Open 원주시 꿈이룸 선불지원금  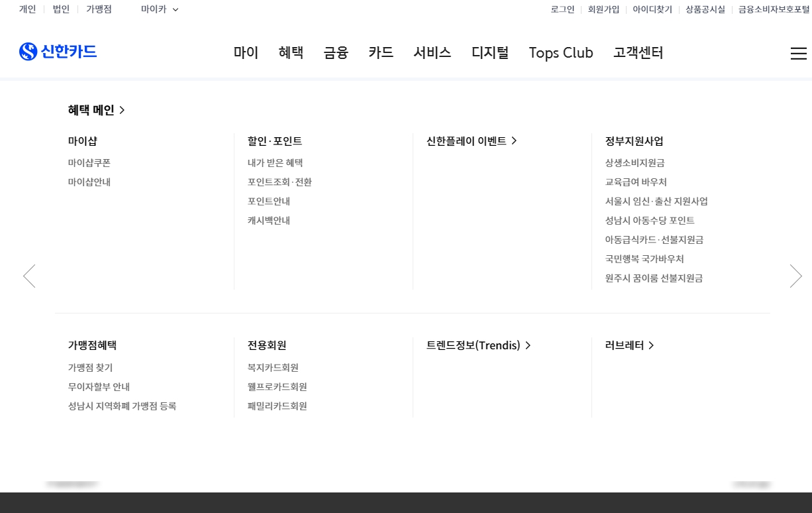tap(654, 278)
